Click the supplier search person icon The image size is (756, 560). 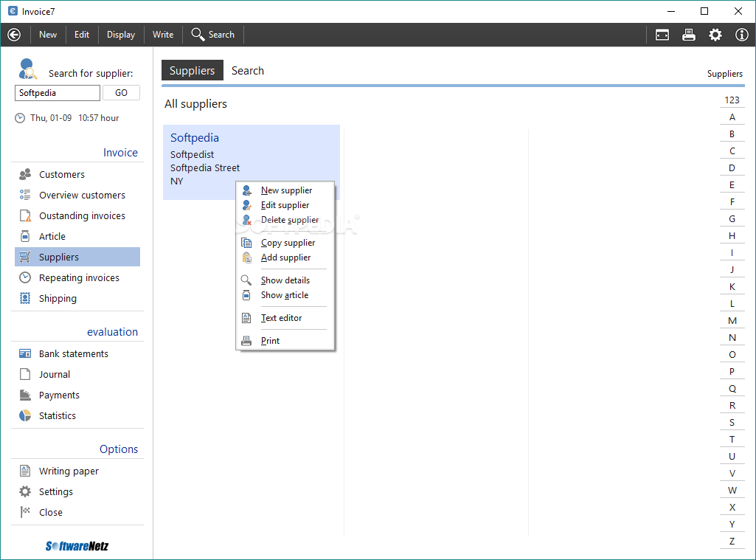pos(27,69)
